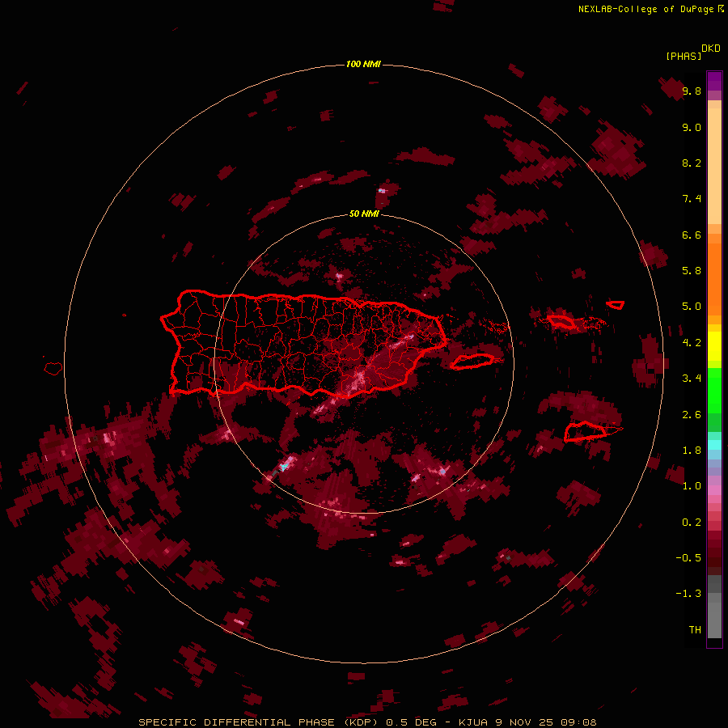Click the 5.8 legend value
This screenshot has height=728, width=728.
692,271
